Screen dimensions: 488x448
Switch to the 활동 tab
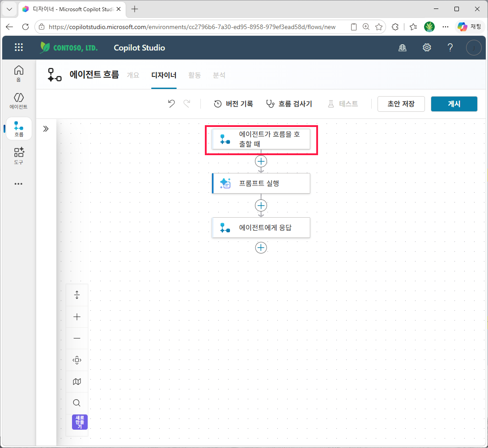click(195, 75)
